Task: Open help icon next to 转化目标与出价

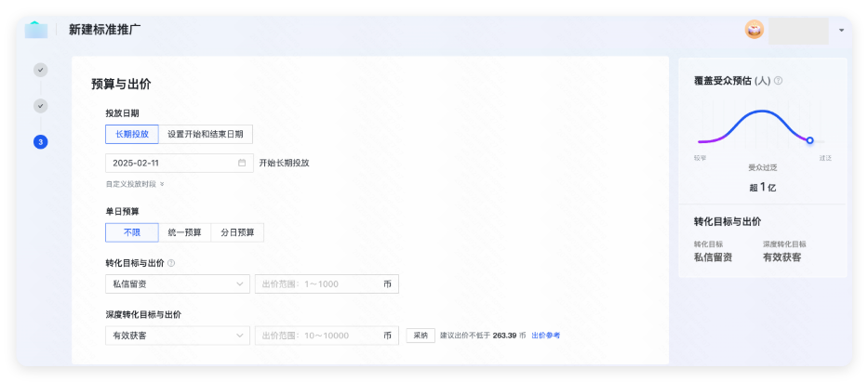Action: coord(171,263)
